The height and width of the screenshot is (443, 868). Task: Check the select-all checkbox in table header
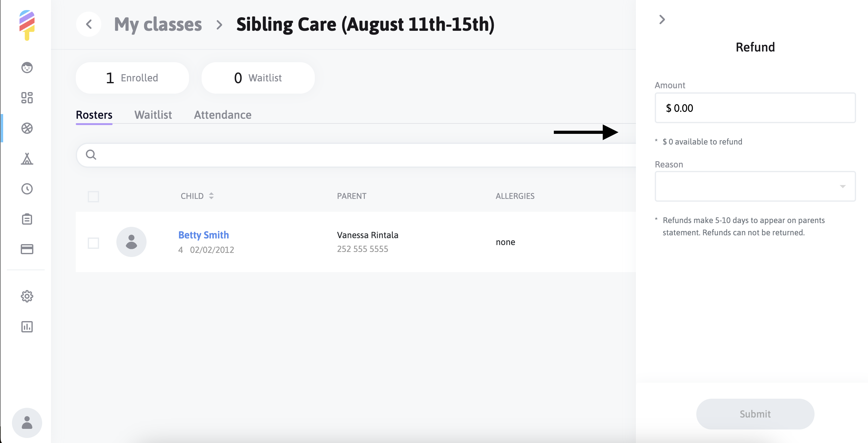(93, 196)
